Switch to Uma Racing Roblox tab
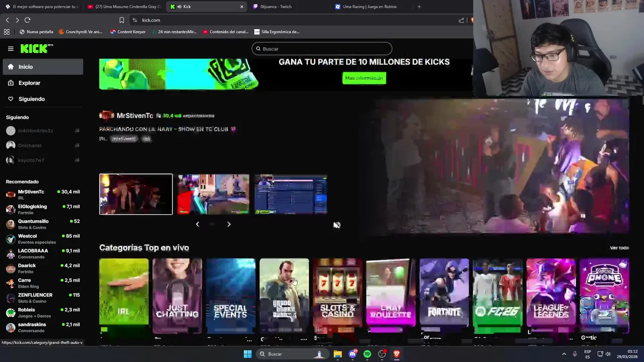The width and height of the screenshot is (644, 362). [370, 7]
